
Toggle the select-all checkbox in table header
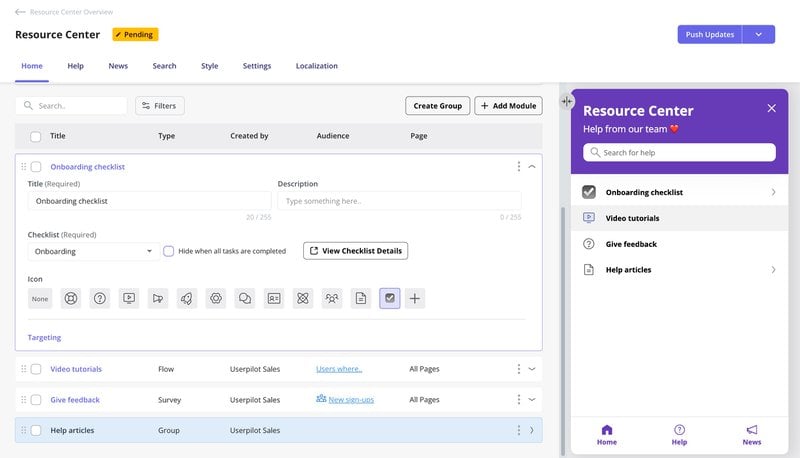36,136
